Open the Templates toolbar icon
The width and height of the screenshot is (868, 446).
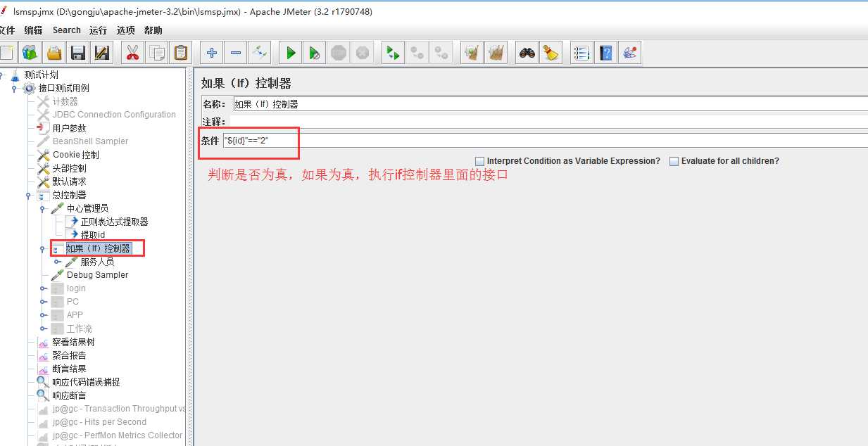click(30, 53)
